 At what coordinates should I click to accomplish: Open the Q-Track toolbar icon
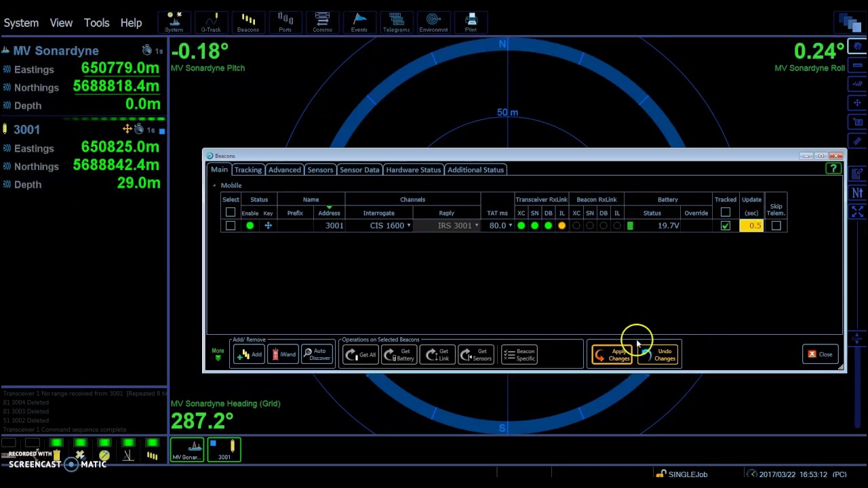211,22
